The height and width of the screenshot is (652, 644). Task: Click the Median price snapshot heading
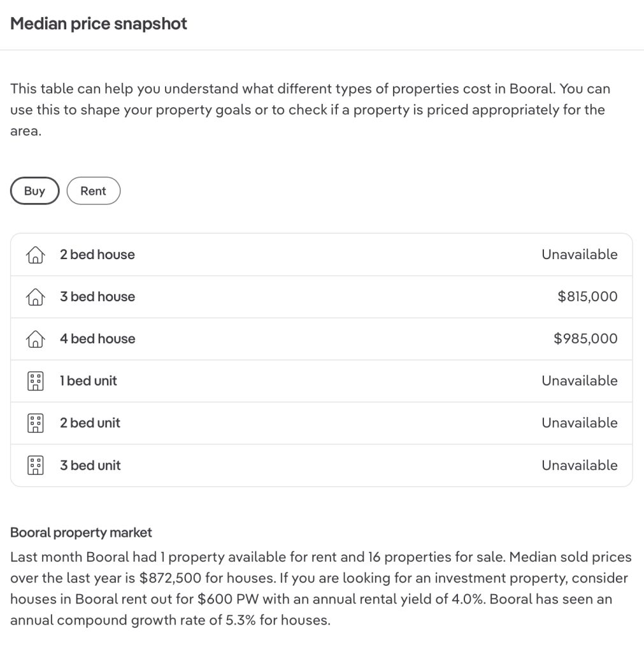point(99,24)
